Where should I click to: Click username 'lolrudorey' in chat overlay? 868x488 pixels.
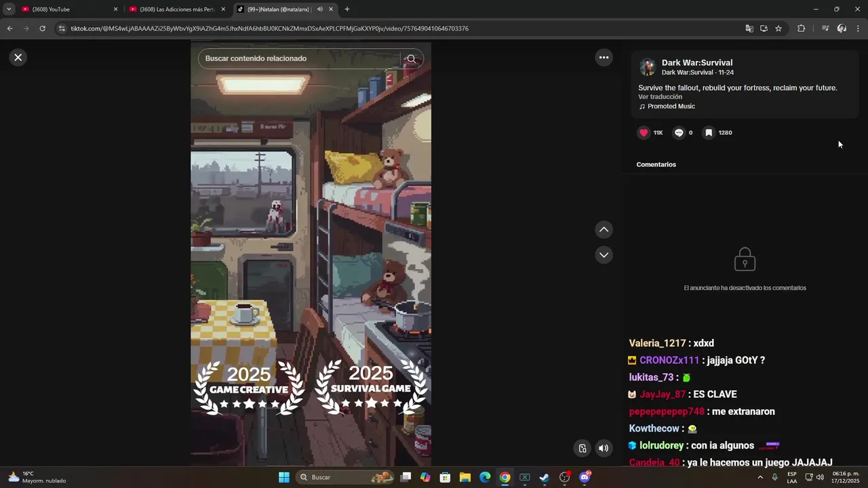pos(661,446)
